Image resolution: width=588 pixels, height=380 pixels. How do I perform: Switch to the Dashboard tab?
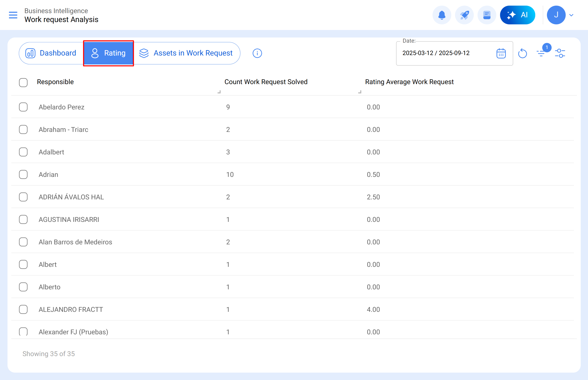pyautogui.click(x=58, y=53)
